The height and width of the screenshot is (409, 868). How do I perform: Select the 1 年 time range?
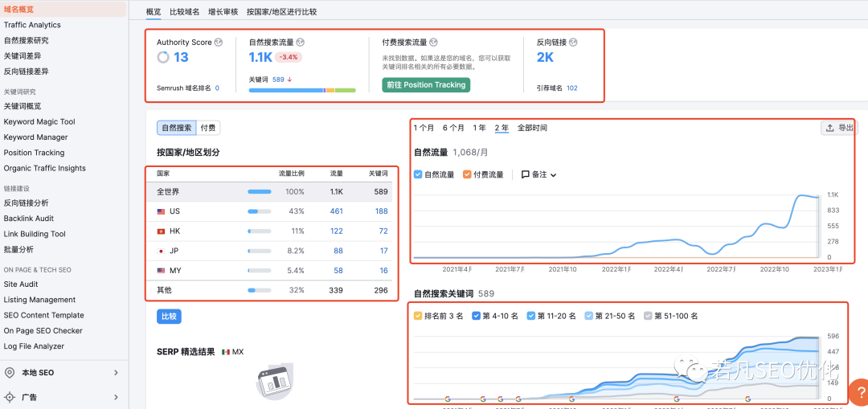point(479,128)
